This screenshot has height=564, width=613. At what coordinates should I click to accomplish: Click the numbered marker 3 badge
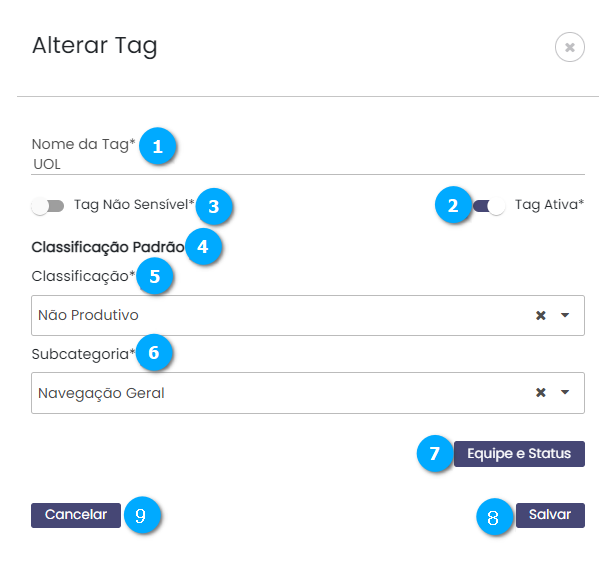click(x=214, y=206)
